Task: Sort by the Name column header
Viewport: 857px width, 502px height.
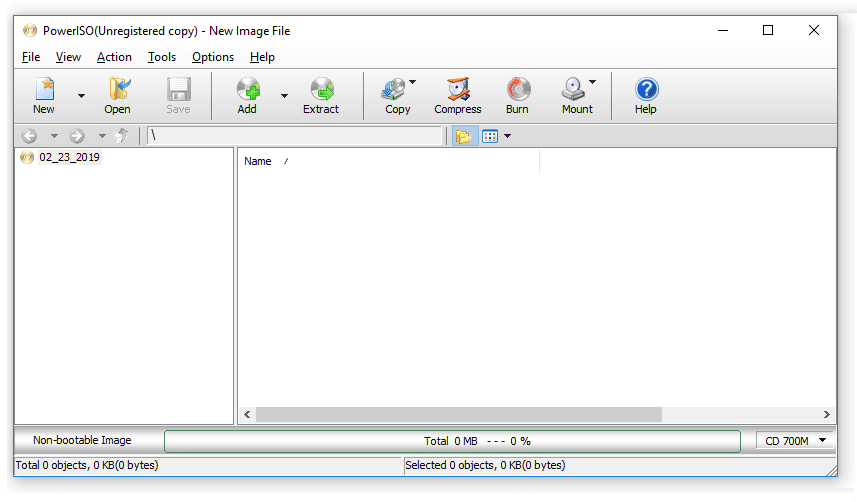Action: pos(388,161)
